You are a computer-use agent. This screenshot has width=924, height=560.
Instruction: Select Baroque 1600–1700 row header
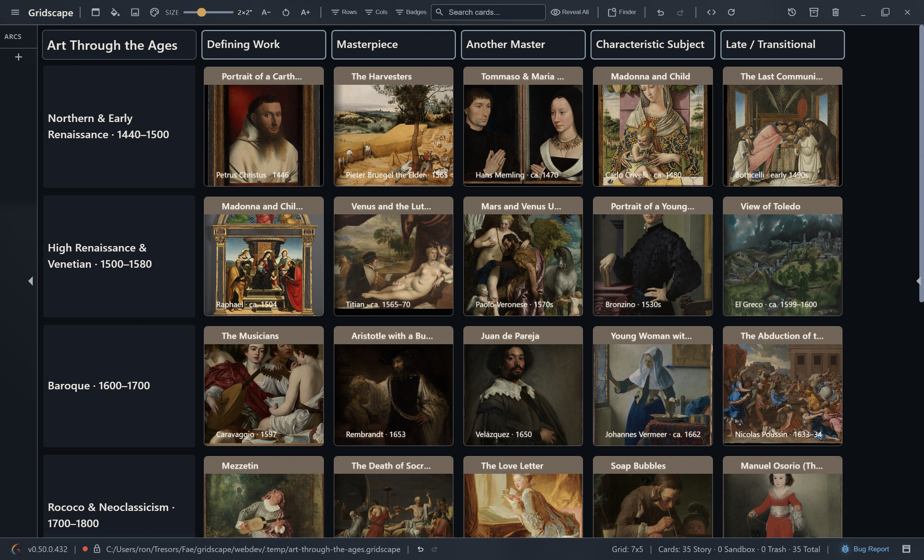[119, 386]
